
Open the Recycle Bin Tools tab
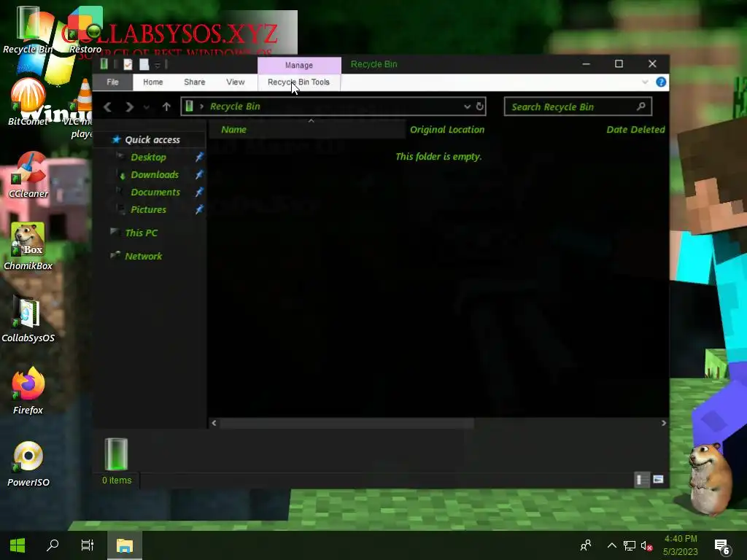tap(298, 82)
